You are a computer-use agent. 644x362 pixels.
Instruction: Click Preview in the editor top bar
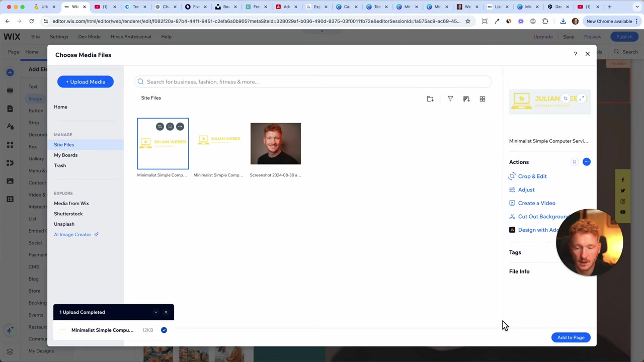593,37
